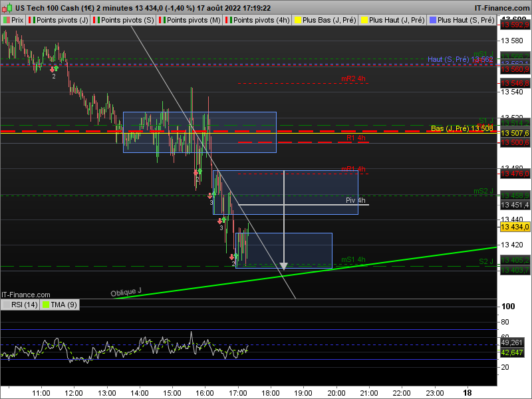This screenshot has width=532, height=399.
Task: Click the white downward arrowhead drawing
Action: 284,266
